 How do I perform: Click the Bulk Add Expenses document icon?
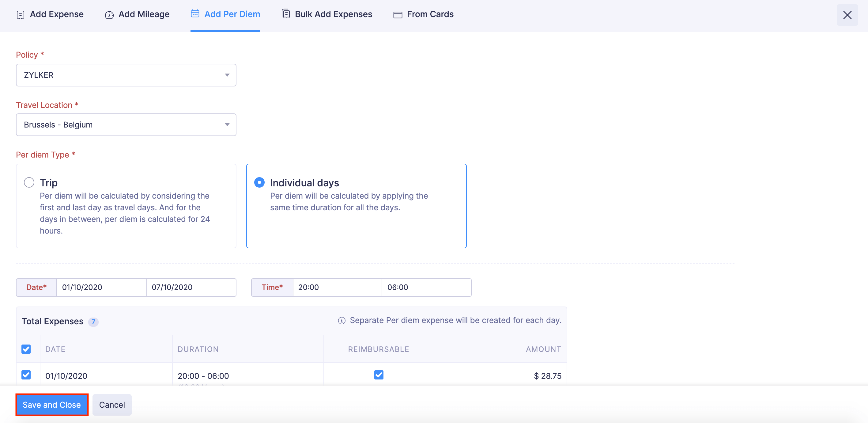click(286, 13)
